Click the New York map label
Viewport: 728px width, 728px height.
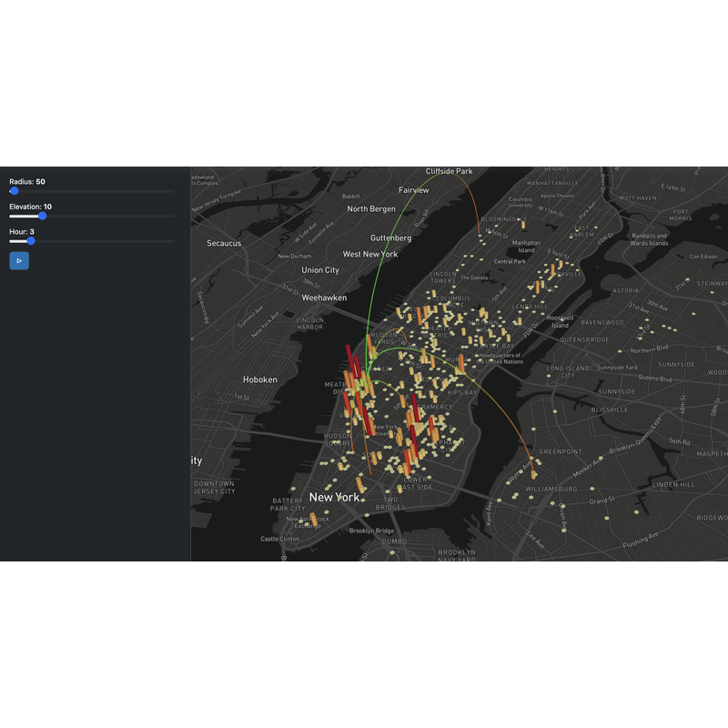tap(335, 498)
